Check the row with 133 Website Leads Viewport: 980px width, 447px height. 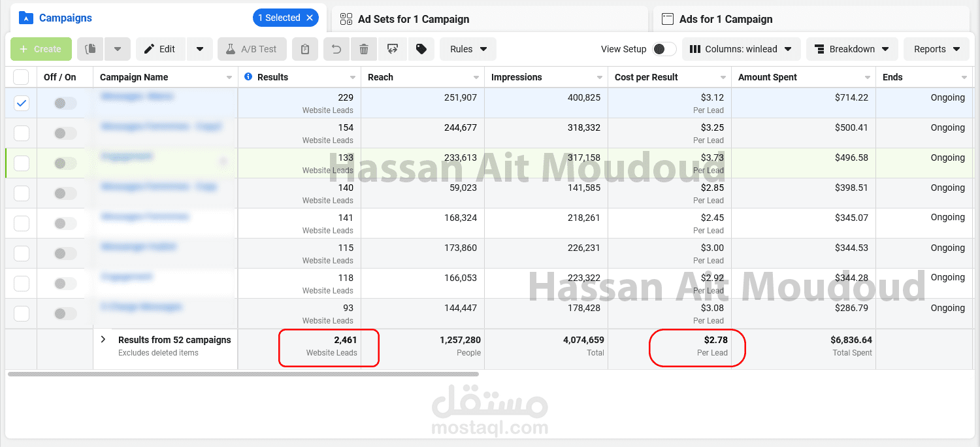coord(22,163)
